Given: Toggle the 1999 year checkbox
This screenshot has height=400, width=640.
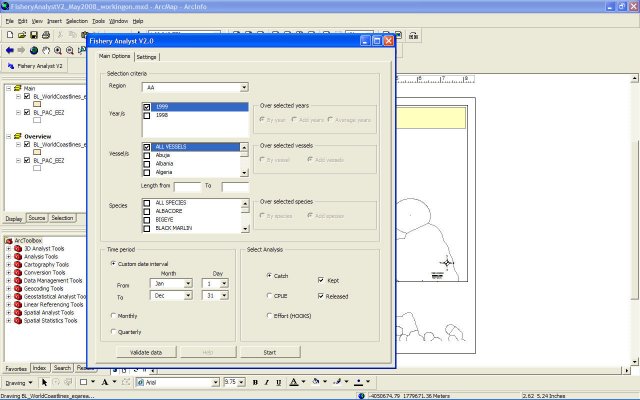Looking at the screenshot, I should (147, 107).
